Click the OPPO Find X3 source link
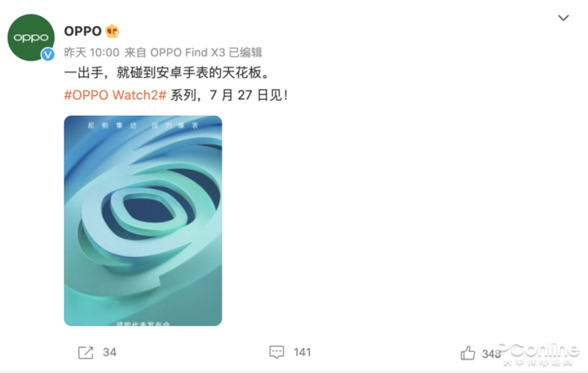The image size is (588, 373). 187,52
